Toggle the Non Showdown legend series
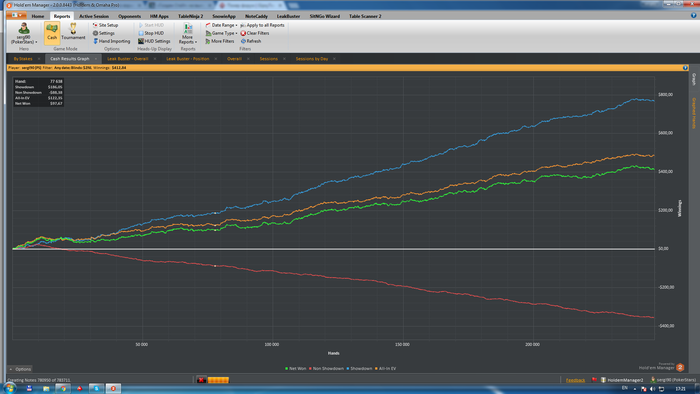The height and width of the screenshot is (394, 700). pyautogui.click(x=326, y=369)
